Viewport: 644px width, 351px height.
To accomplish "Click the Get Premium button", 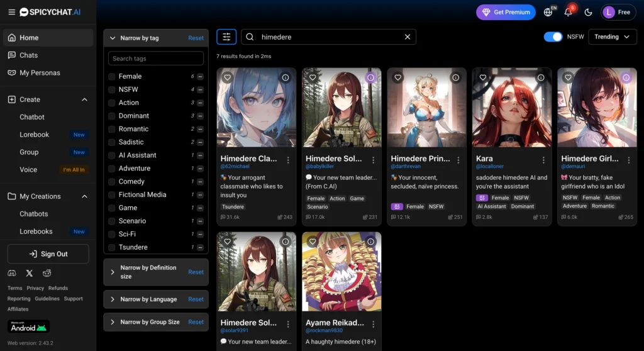I will point(506,13).
